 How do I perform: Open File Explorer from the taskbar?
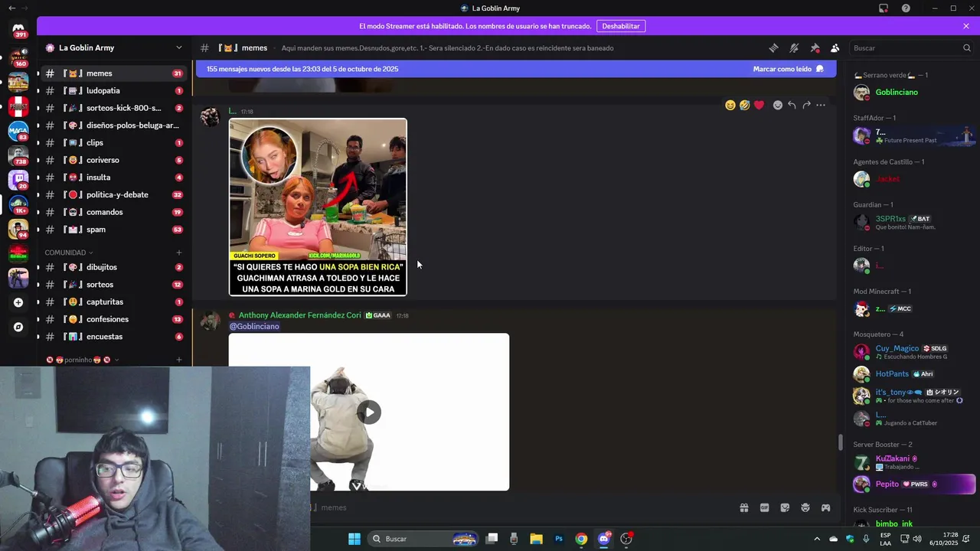tap(536, 539)
